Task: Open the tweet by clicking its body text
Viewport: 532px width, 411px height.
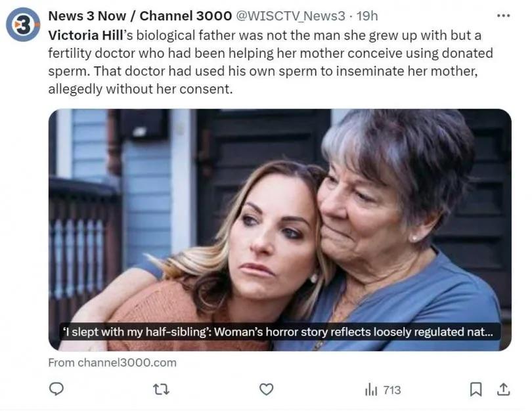Action: [263, 71]
